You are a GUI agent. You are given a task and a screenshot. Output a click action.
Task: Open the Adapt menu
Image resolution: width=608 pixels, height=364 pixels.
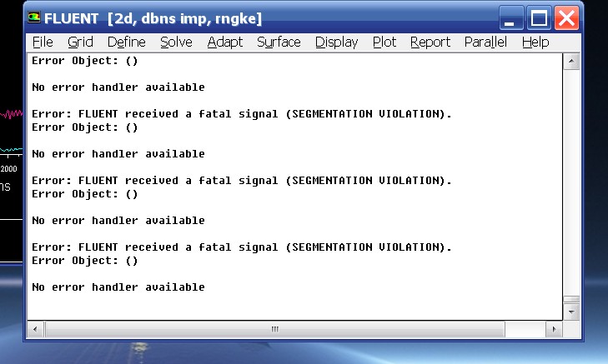pyautogui.click(x=225, y=42)
